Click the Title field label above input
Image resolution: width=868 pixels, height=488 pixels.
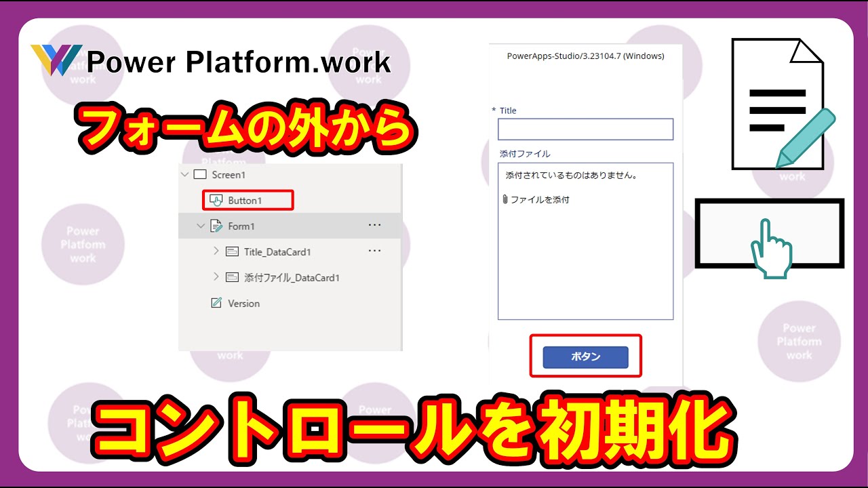point(508,110)
